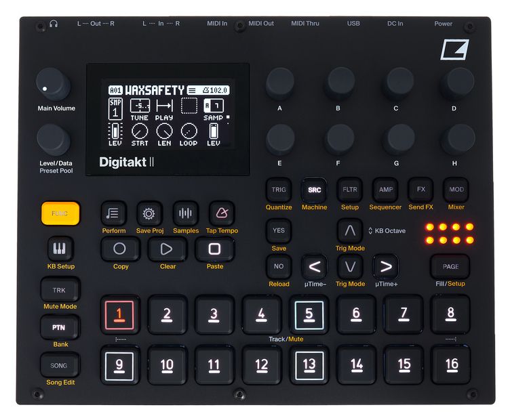Click the PLAY mode icon on the display

(x=164, y=110)
